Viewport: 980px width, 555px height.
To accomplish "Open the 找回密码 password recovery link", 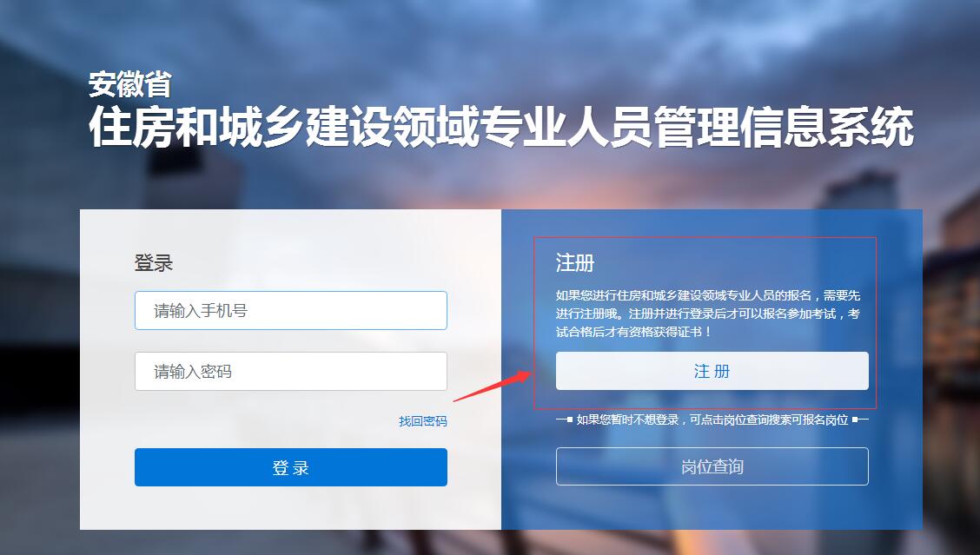I will click(x=423, y=421).
